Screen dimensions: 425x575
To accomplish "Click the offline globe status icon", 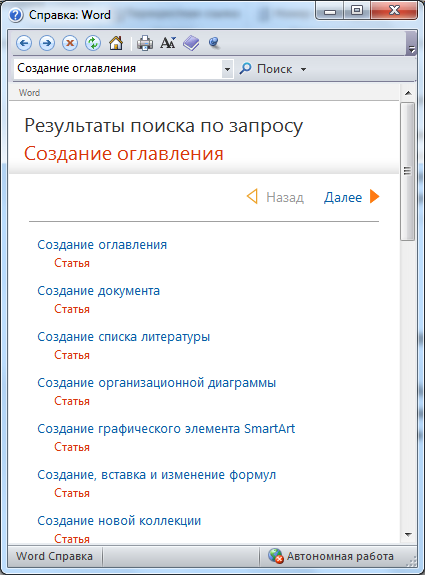I will point(275,556).
